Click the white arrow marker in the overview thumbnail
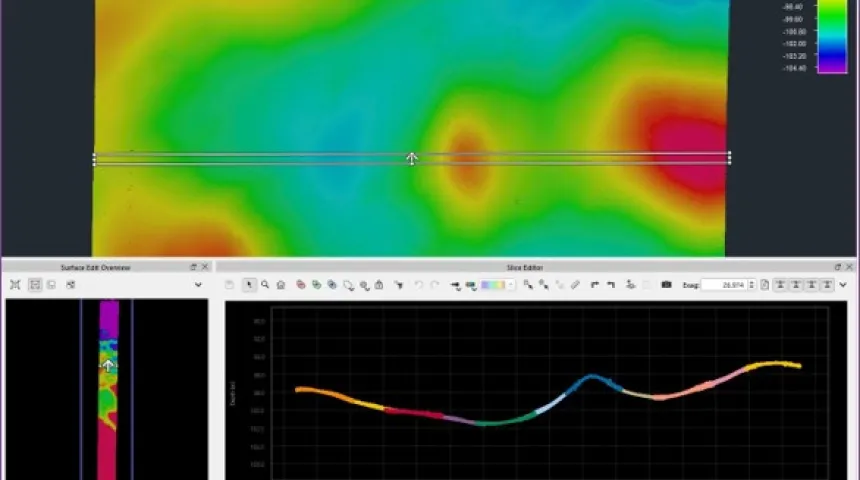The image size is (860, 480). point(108,365)
